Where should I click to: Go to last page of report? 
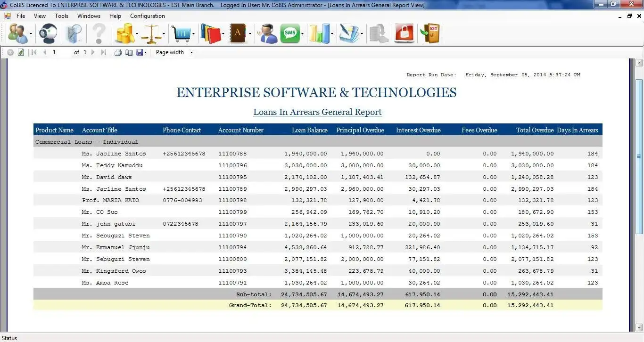104,52
